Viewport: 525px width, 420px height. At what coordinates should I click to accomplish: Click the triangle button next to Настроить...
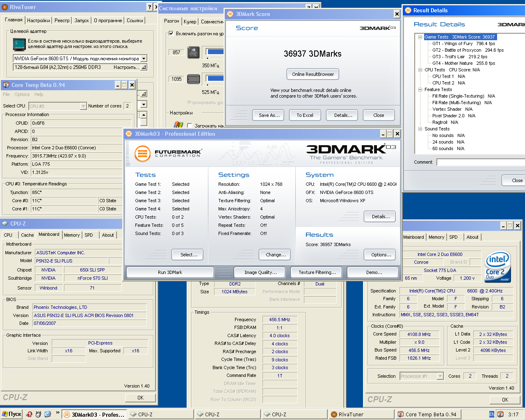[x=144, y=67]
